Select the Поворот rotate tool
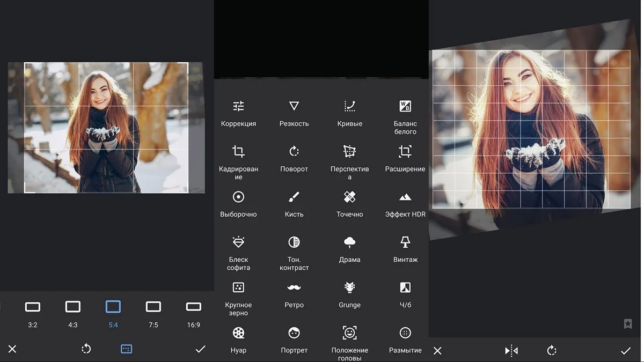This screenshot has width=644, height=362. [294, 159]
